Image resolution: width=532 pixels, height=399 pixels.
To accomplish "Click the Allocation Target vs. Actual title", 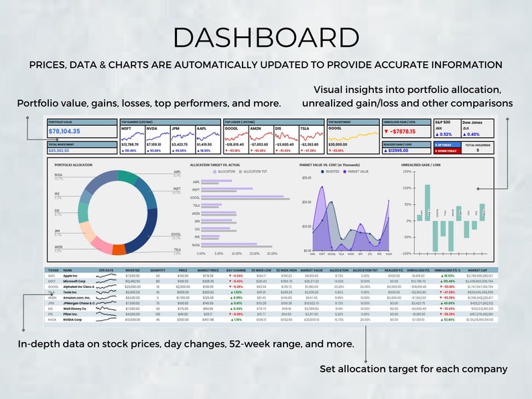I will click(x=215, y=165).
